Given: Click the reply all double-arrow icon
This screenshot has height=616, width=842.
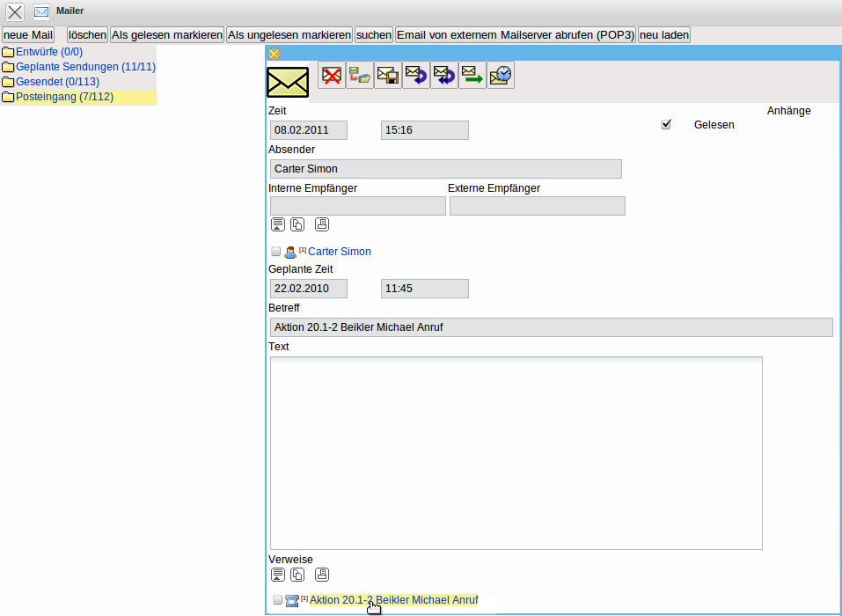Looking at the screenshot, I should pos(444,76).
